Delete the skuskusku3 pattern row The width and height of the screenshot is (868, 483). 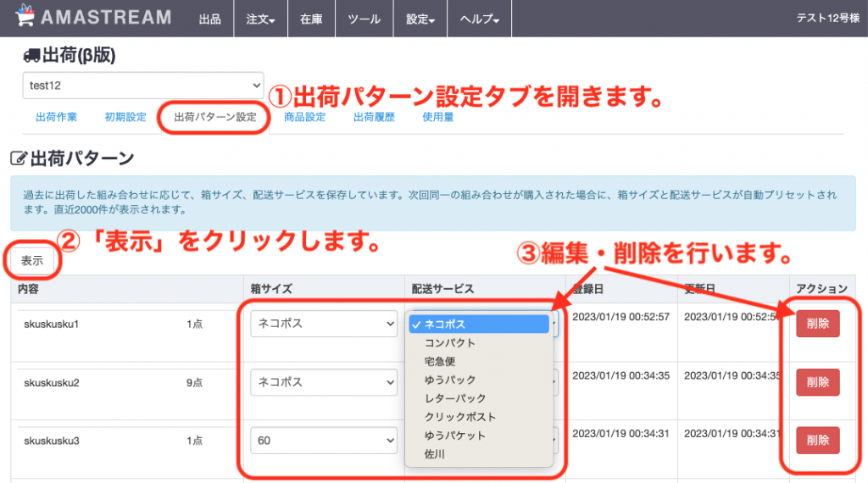pos(818,441)
